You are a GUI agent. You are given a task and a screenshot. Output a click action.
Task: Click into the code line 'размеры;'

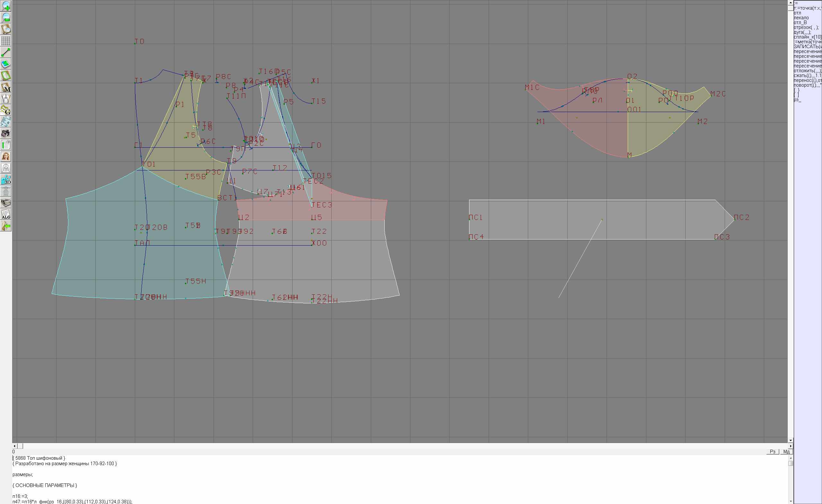tap(23, 474)
